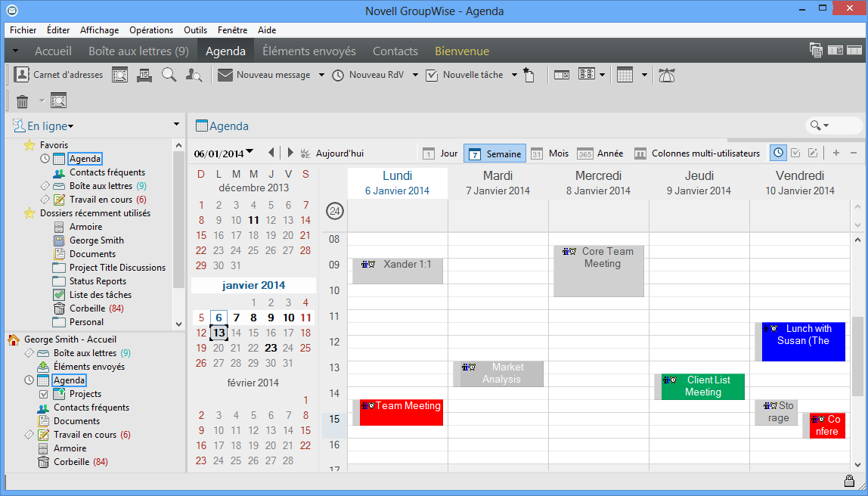Toggle the Projects calendar checkbox
The width and height of the screenshot is (868, 496).
[x=44, y=394]
